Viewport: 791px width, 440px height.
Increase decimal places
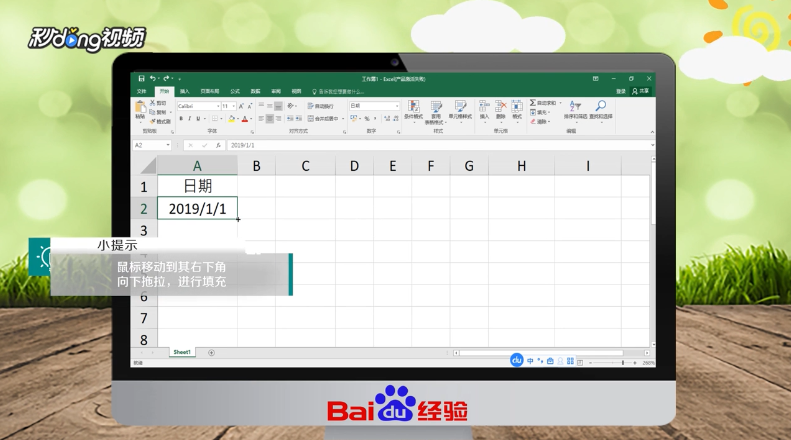pyautogui.click(x=387, y=119)
